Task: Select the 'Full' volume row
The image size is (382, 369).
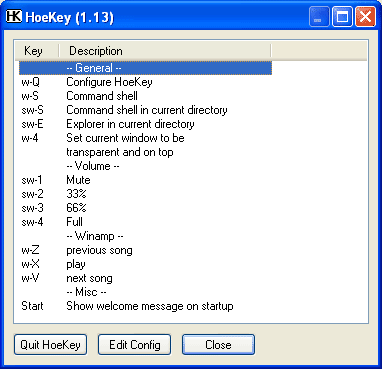Action: [x=146, y=222]
